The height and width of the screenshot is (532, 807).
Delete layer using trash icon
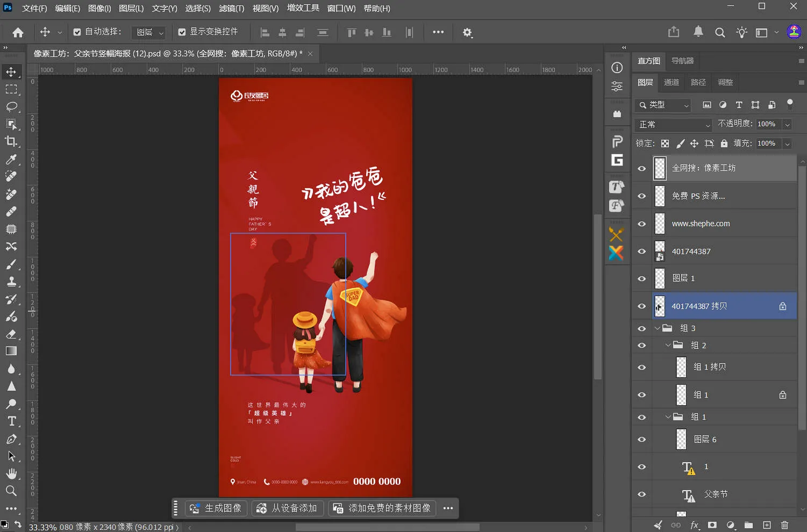click(x=784, y=525)
